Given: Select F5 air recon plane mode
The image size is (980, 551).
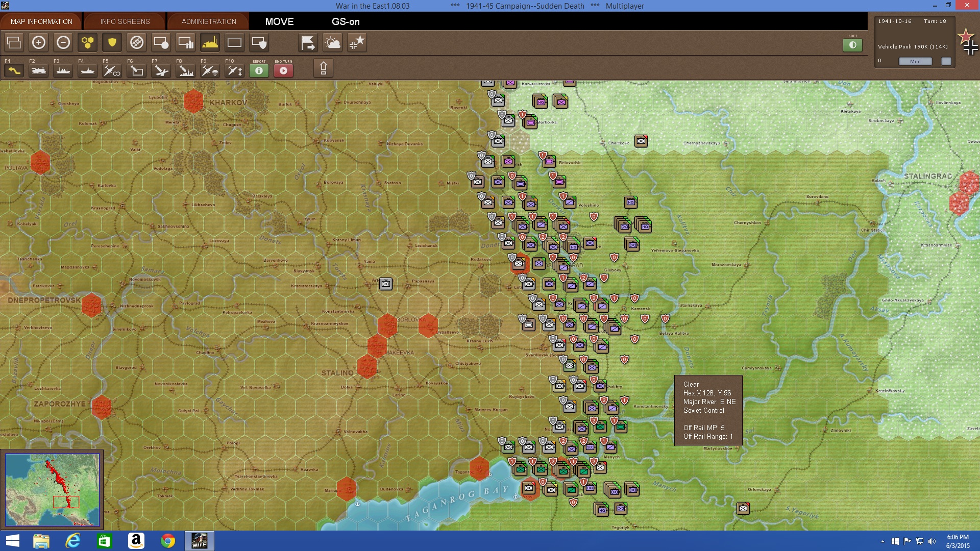Looking at the screenshot, I should click(x=112, y=70).
